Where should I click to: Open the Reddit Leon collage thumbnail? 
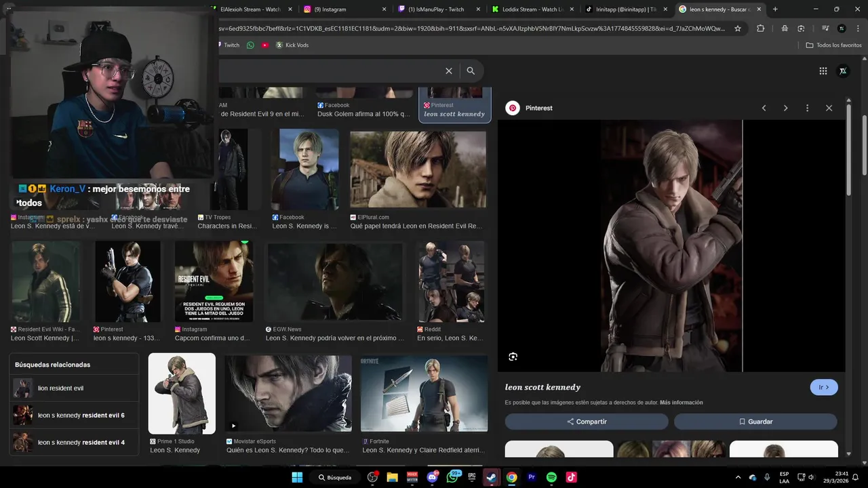[451, 282]
